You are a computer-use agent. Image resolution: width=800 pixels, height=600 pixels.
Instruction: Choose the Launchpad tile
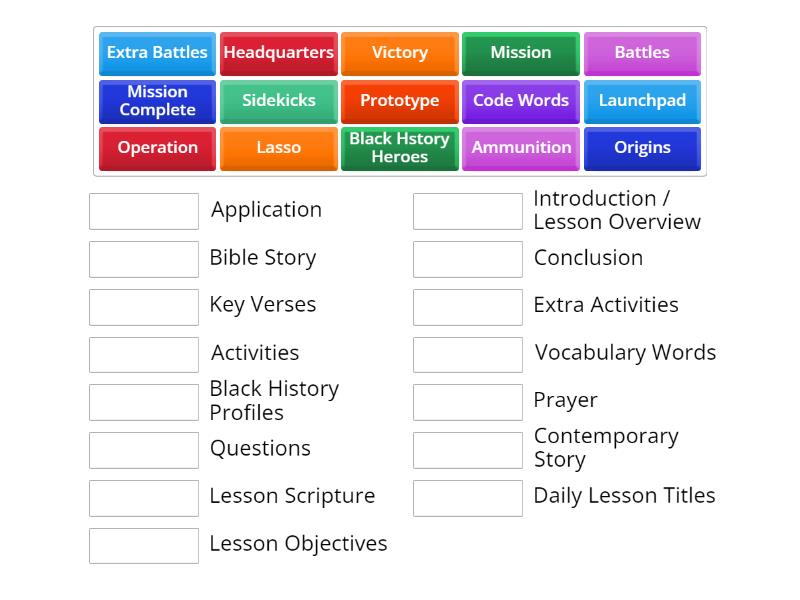coord(643,101)
